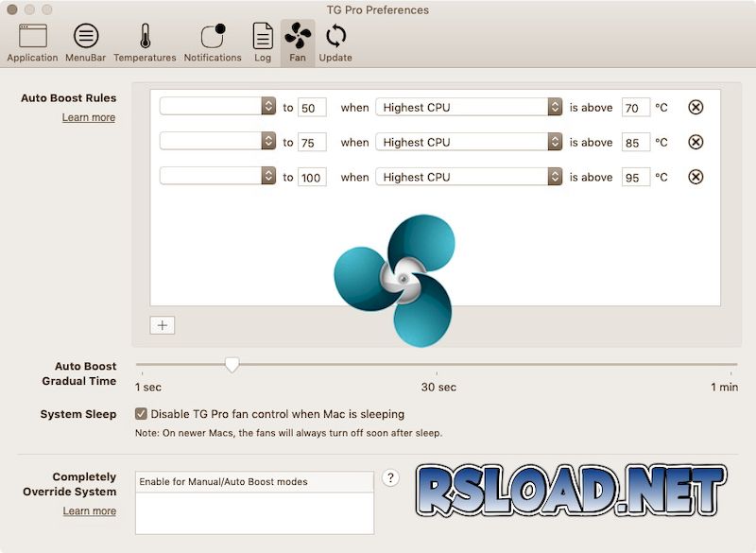
Task: Open Highest CPU sensor dropdown in 95 °C rule
Action: 469,177
